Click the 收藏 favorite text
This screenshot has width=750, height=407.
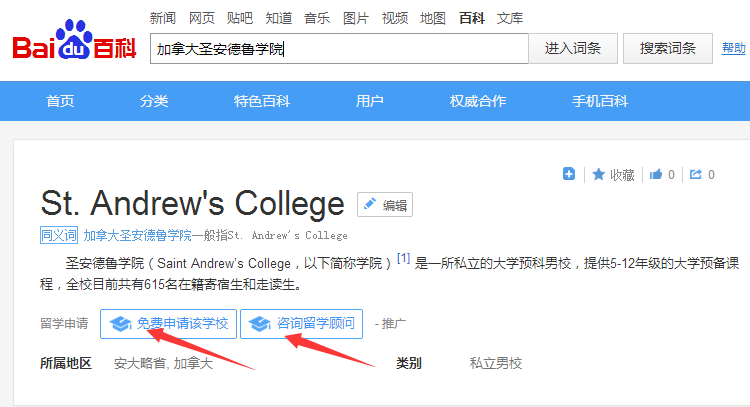[x=622, y=175]
